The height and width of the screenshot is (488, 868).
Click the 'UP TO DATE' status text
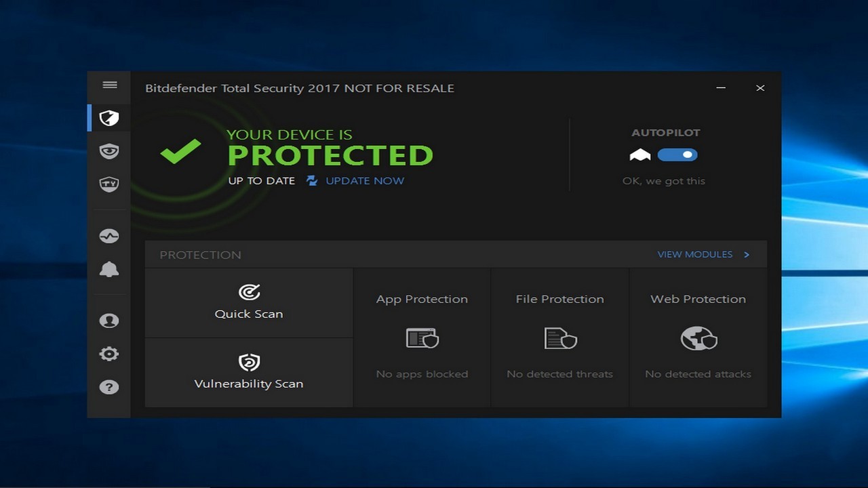(x=262, y=181)
